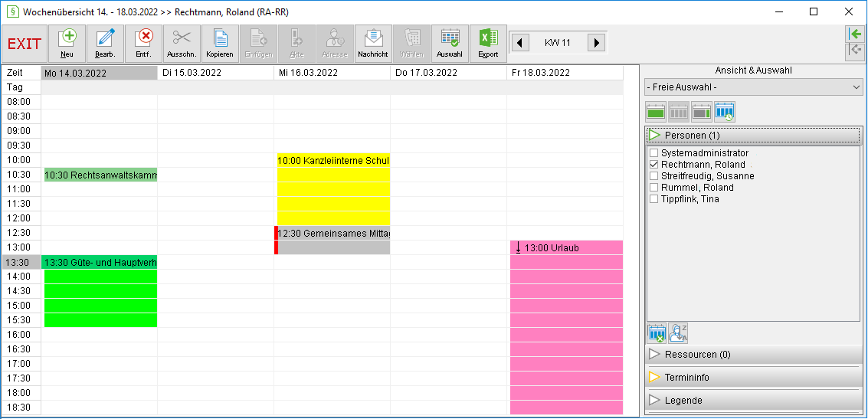Check Tippflink, Tina checkbox
Viewport: 868px width, 419px height.
pos(653,198)
